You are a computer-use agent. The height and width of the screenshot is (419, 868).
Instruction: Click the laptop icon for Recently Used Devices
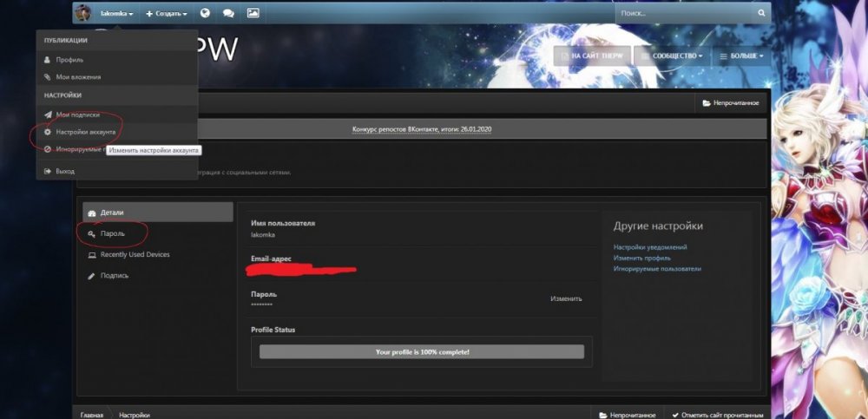pyautogui.click(x=91, y=255)
